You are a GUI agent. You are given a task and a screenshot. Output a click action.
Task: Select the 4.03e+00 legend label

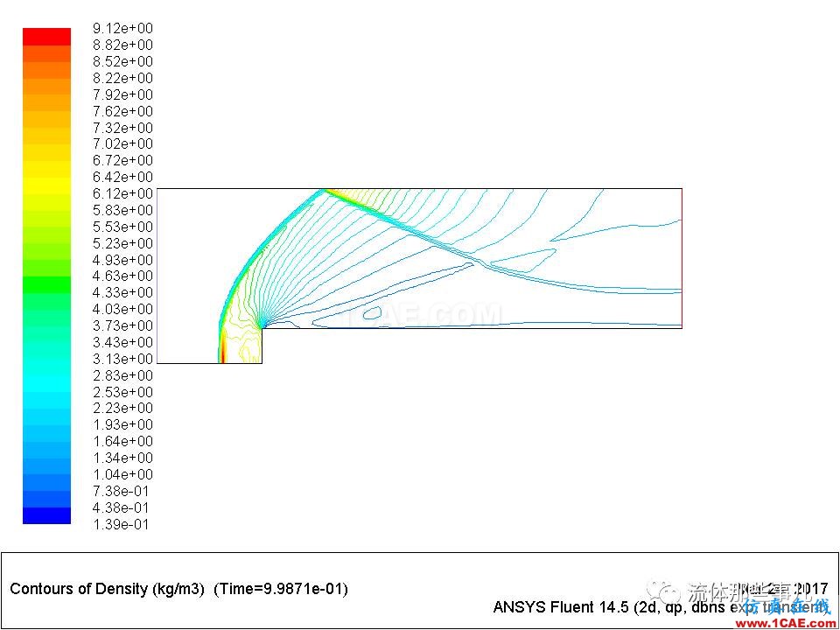[122, 309]
